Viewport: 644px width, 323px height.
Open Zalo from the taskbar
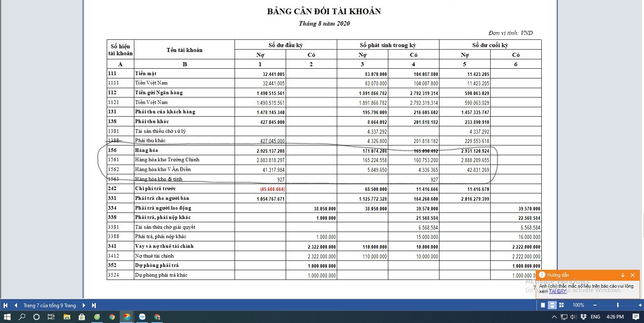pos(142,317)
